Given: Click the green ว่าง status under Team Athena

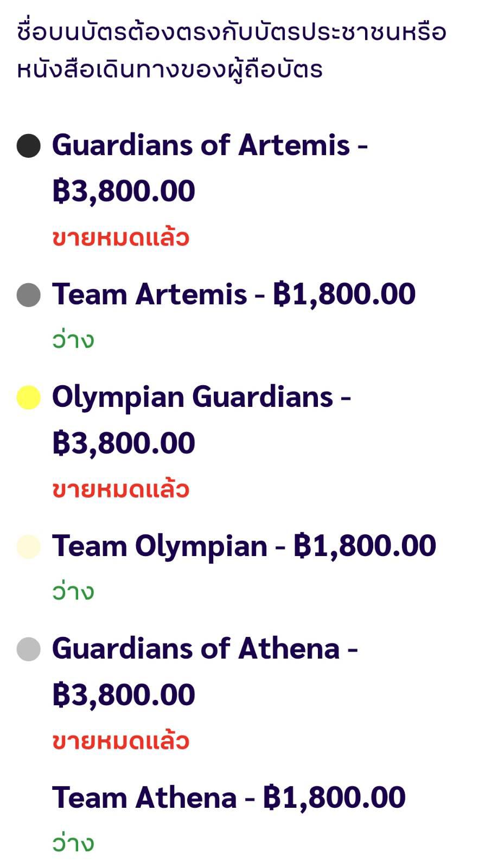Looking at the screenshot, I should point(73,844).
